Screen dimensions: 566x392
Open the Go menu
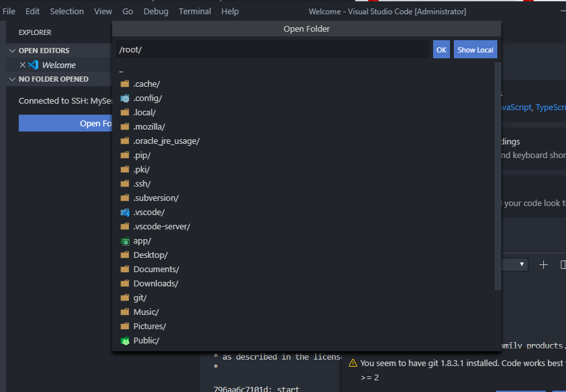pyautogui.click(x=128, y=12)
